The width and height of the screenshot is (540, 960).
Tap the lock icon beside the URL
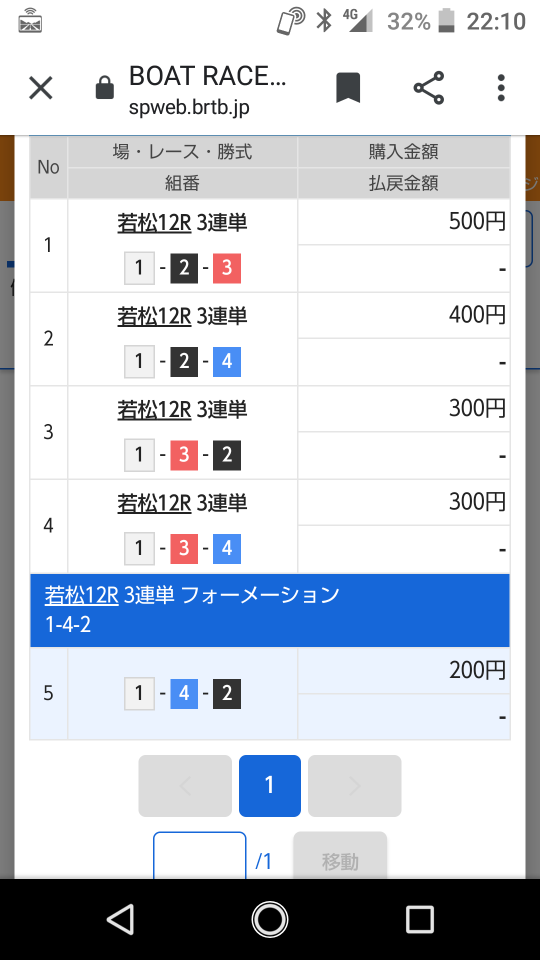tap(105, 88)
